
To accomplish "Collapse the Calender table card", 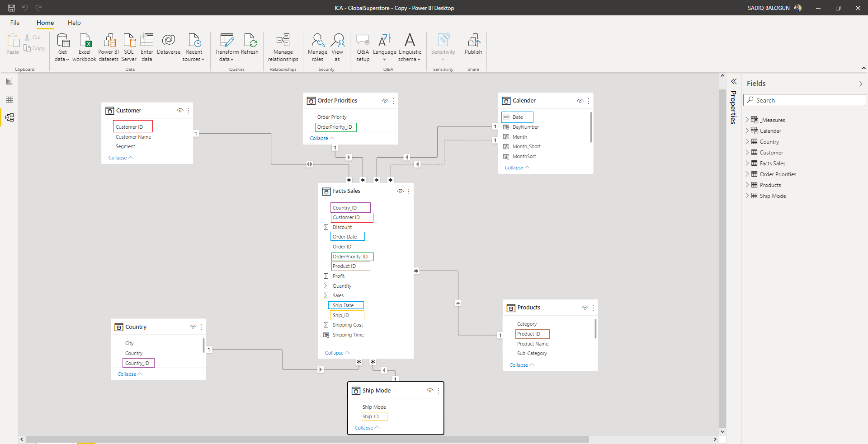I will click(517, 168).
